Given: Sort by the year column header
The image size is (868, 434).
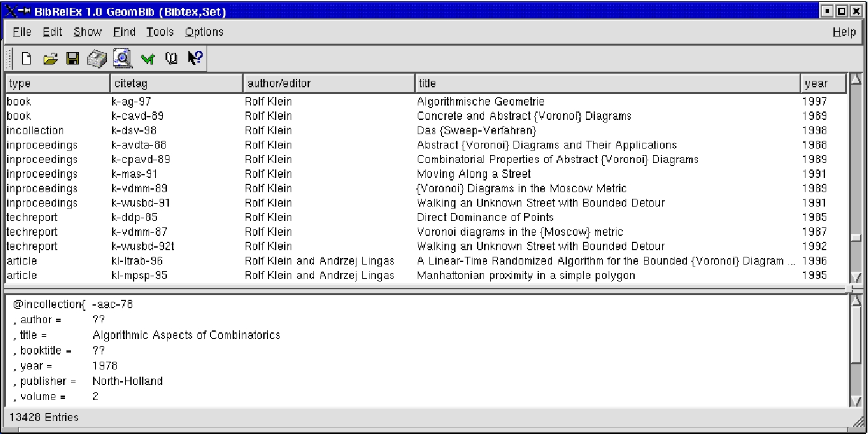Looking at the screenshot, I should coord(824,83).
